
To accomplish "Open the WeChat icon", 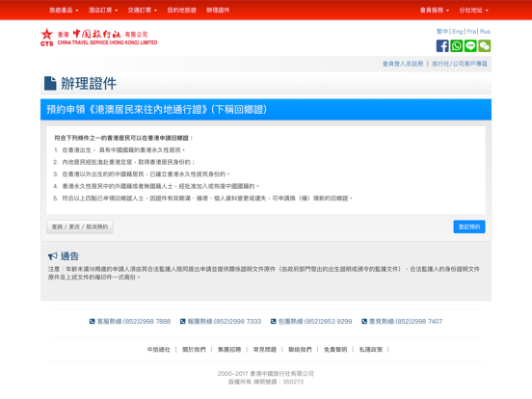I will 484,46.
